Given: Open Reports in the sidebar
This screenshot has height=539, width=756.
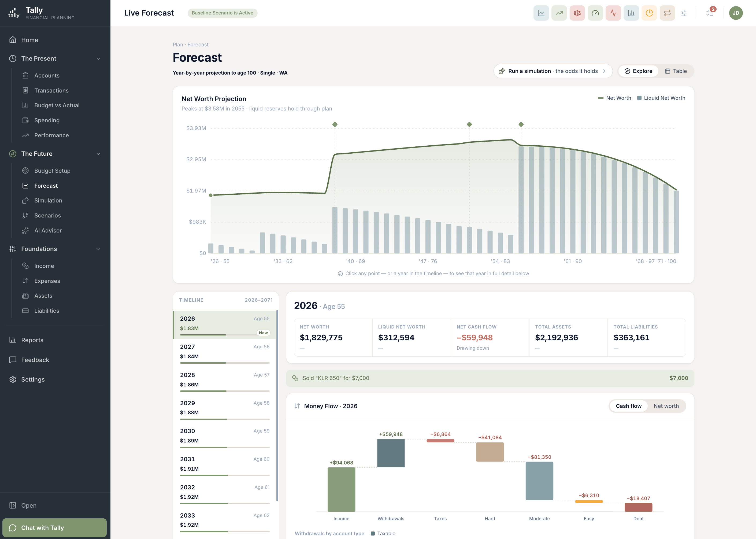Looking at the screenshot, I should [55, 340].
